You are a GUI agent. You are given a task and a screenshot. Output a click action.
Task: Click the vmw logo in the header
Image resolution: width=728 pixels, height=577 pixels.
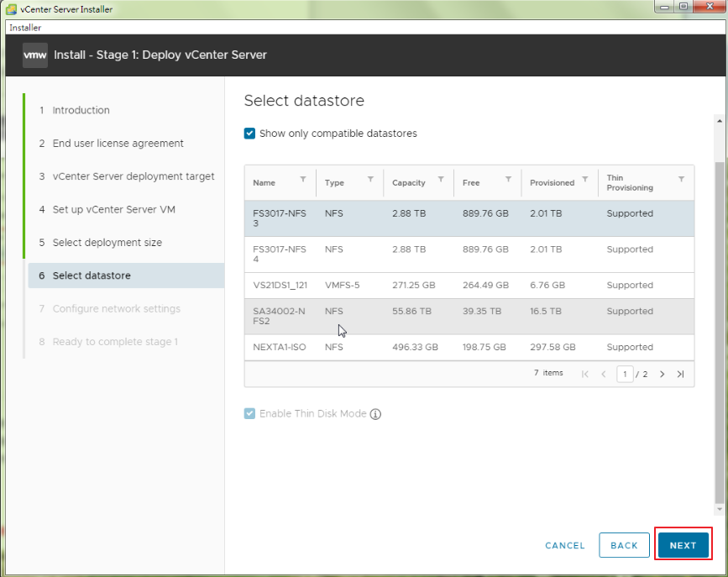point(34,55)
